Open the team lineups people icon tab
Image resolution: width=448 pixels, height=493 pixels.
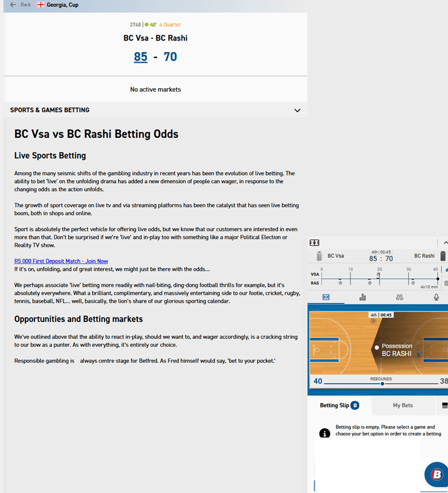(400, 297)
